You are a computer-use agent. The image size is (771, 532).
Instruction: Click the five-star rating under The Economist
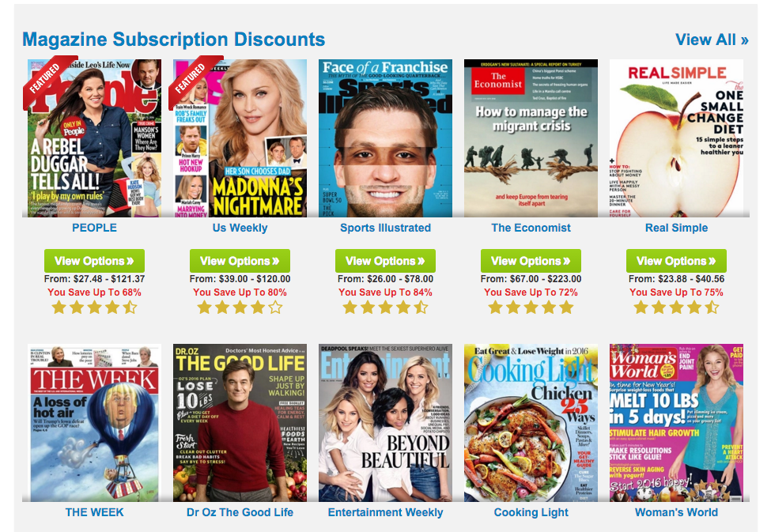531,308
